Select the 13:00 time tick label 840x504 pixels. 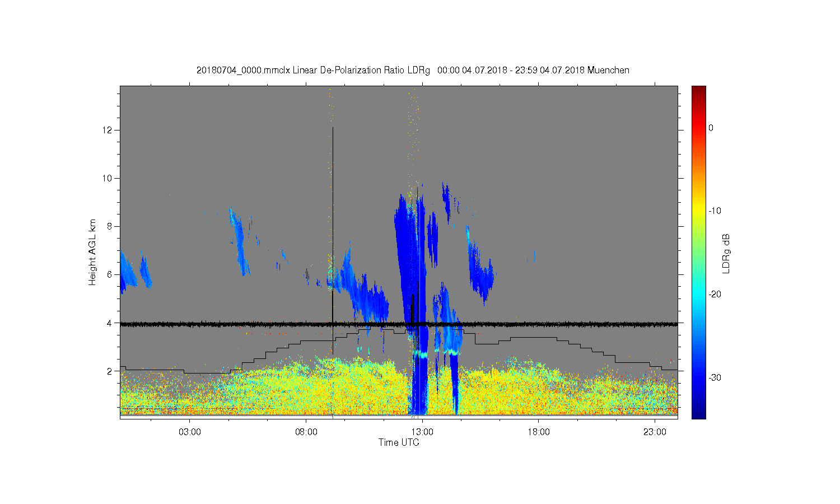click(x=422, y=432)
